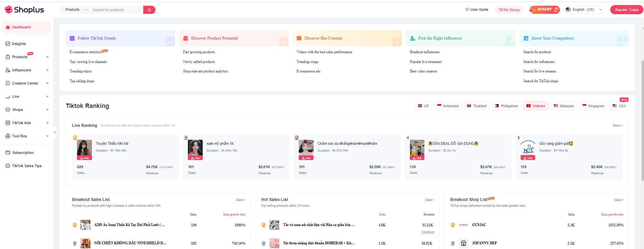Click the Shops storefront icon in sidebar

8,110
